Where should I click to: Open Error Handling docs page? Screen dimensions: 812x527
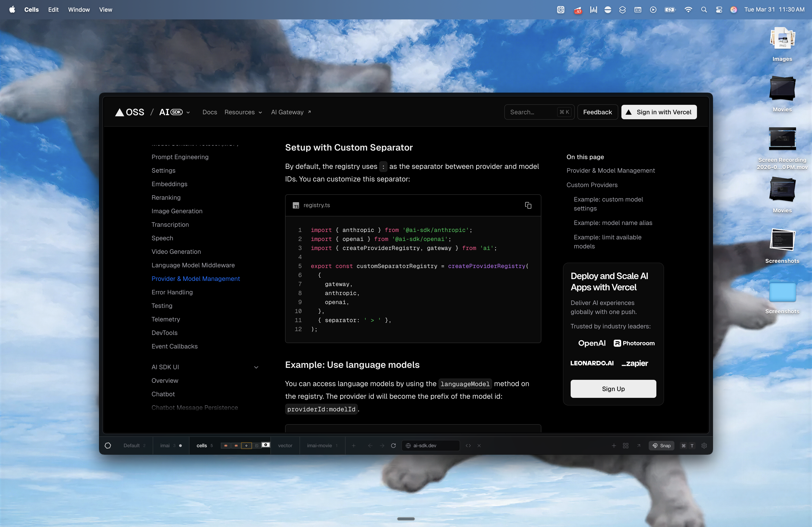pos(172,292)
